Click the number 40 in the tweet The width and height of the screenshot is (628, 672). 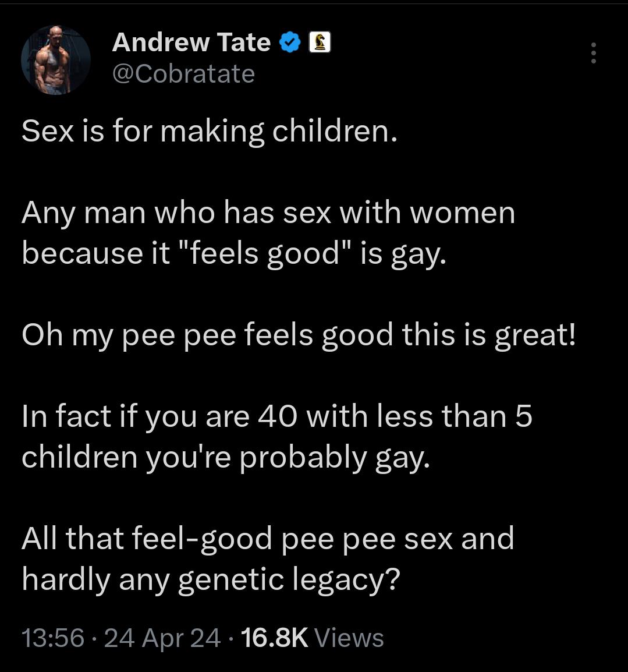(277, 416)
